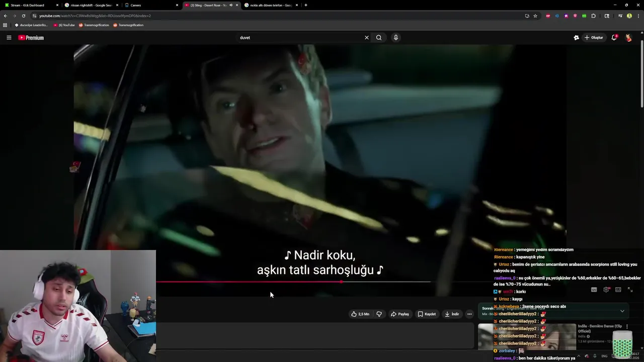The width and height of the screenshot is (644, 362).
Task: View site information icon in address bar
Action: (34, 16)
